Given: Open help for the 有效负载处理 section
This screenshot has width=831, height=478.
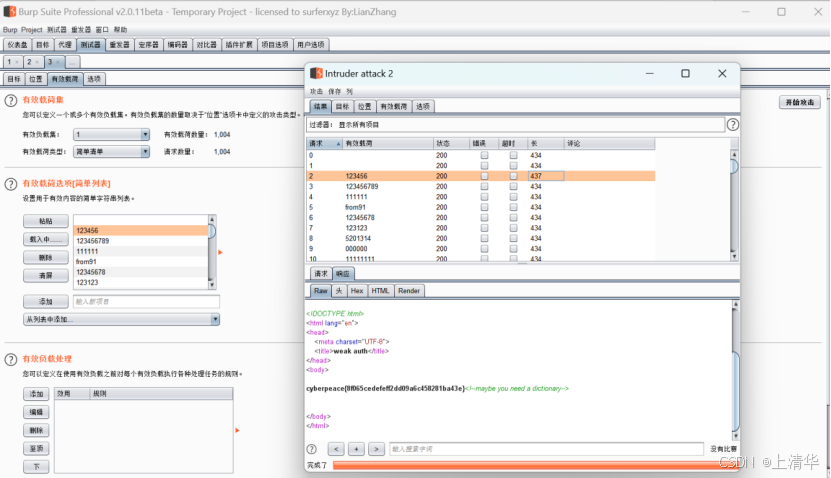Looking at the screenshot, I should pos(11,359).
